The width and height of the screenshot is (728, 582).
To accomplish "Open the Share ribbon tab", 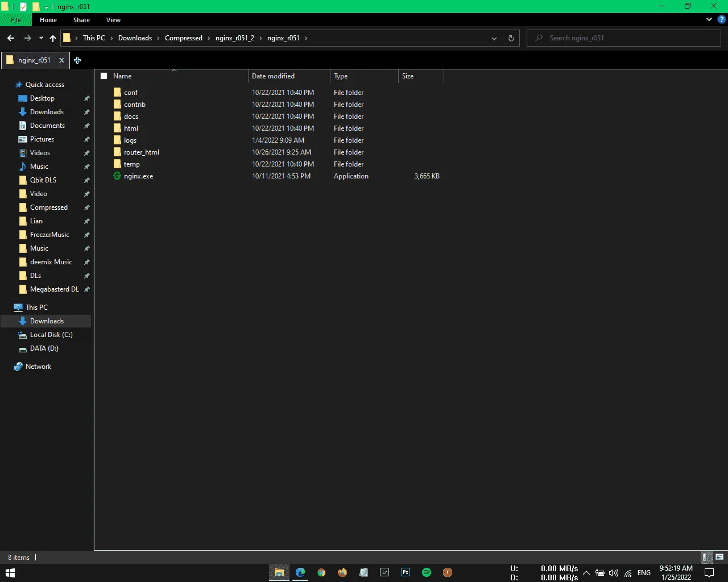I will click(81, 20).
